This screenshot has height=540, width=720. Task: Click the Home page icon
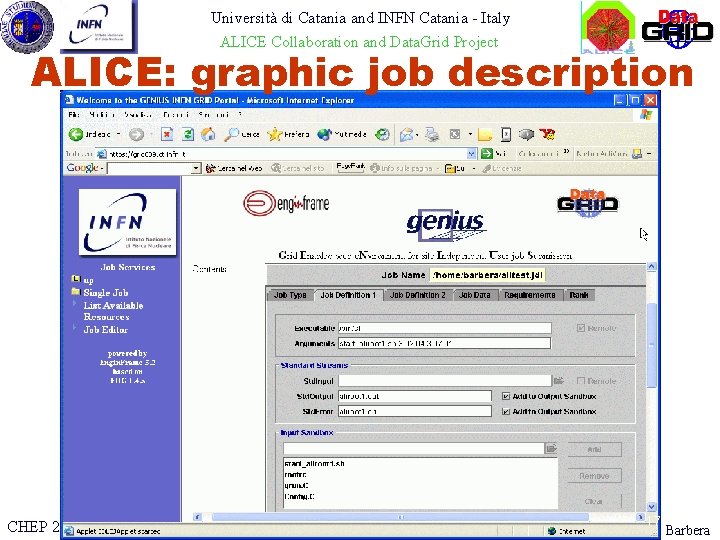pos(208,134)
